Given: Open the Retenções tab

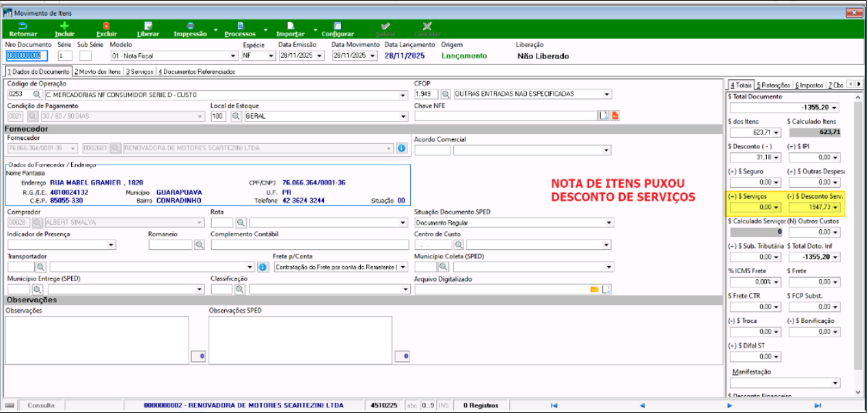Looking at the screenshot, I should pos(773,85).
